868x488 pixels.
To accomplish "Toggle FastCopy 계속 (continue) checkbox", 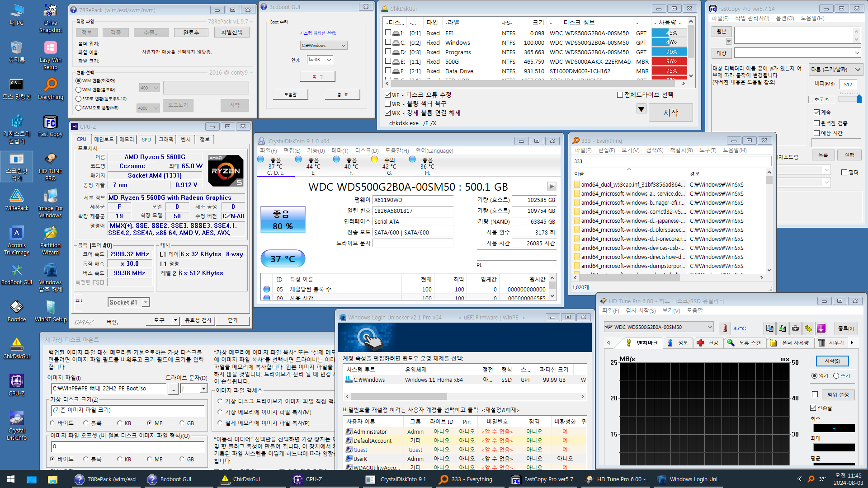I will [816, 112].
